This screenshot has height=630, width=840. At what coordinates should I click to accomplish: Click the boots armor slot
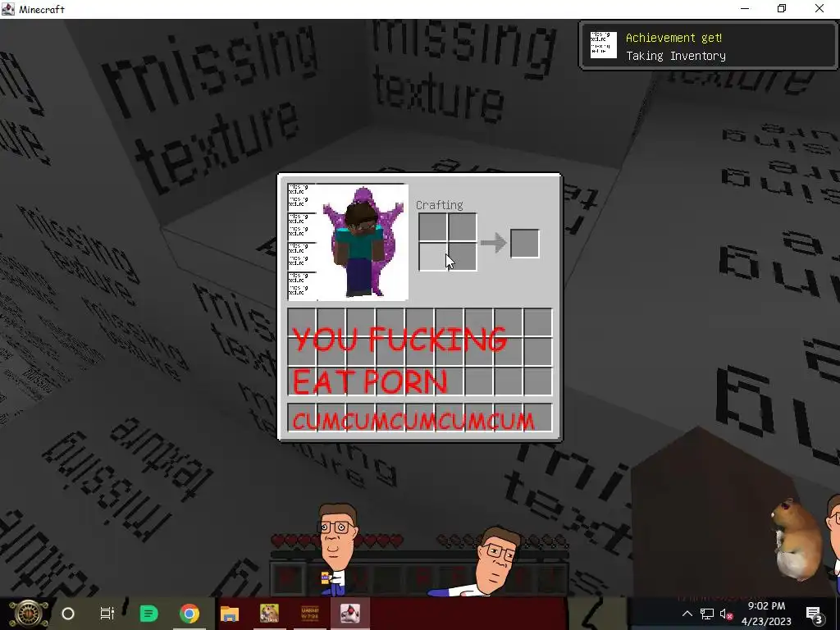(x=302, y=286)
